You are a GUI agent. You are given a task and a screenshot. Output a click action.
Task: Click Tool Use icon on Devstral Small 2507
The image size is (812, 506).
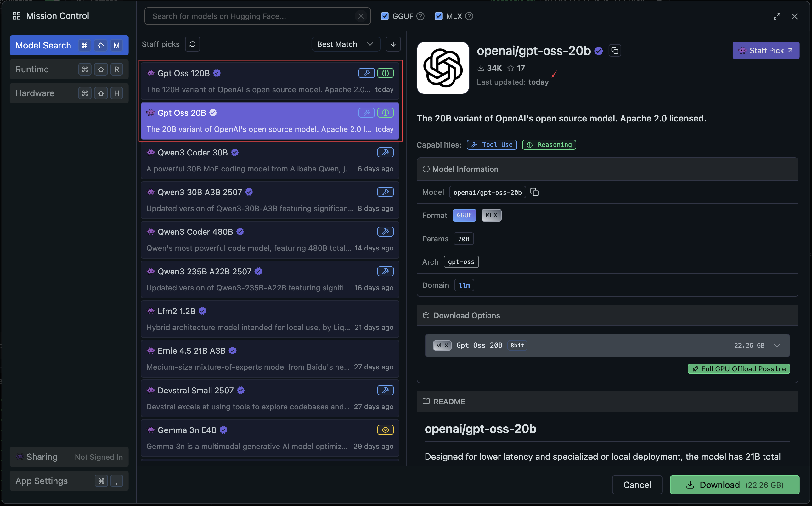pyautogui.click(x=385, y=390)
